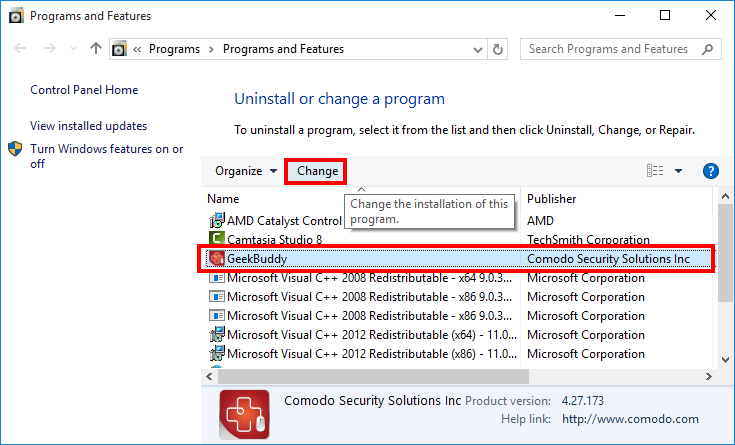The image size is (735, 445).
Task: Click the refresh icon beside address bar
Action: [x=498, y=49]
